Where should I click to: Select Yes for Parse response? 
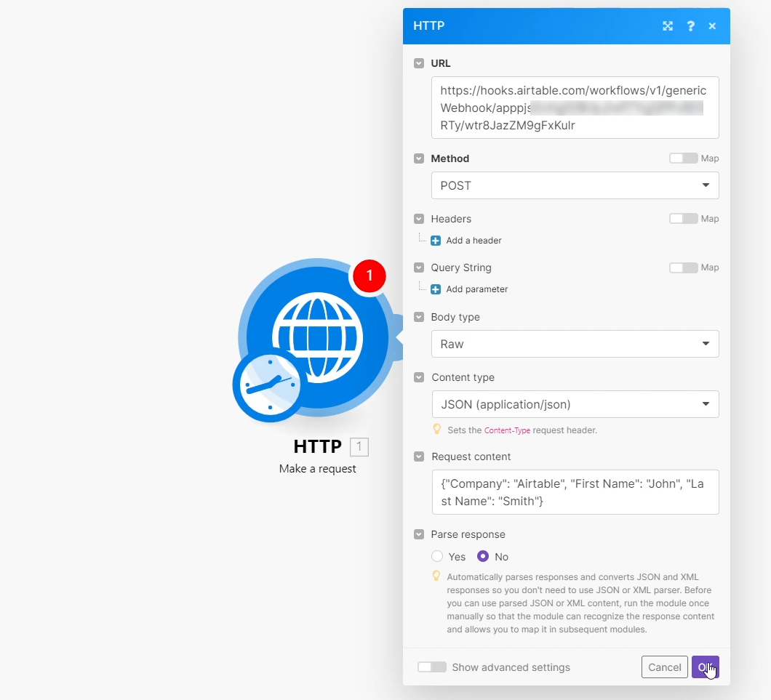pyautogui.click(x=437, y=556)
